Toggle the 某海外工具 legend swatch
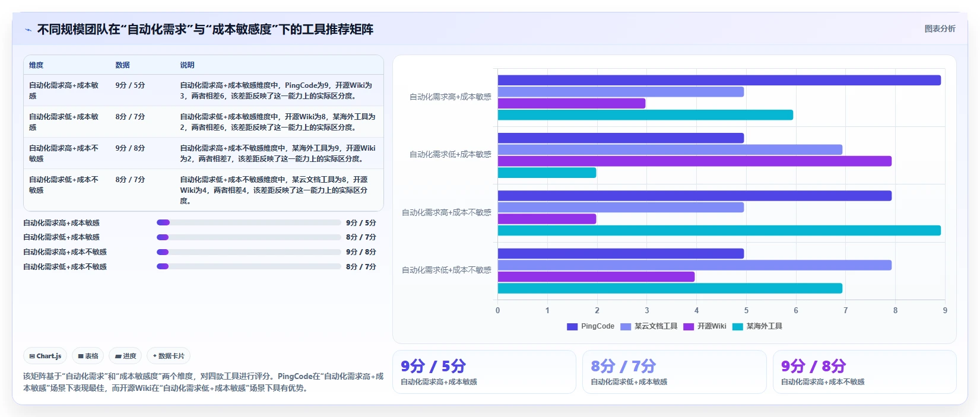 coord(738,326)
